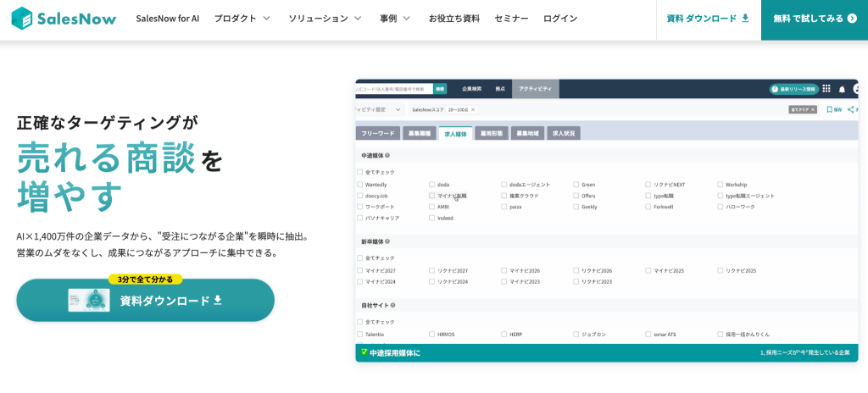Check the マイナビ転職 checkbox
This screenshot has width=868, height=393.
pos(431,196)
